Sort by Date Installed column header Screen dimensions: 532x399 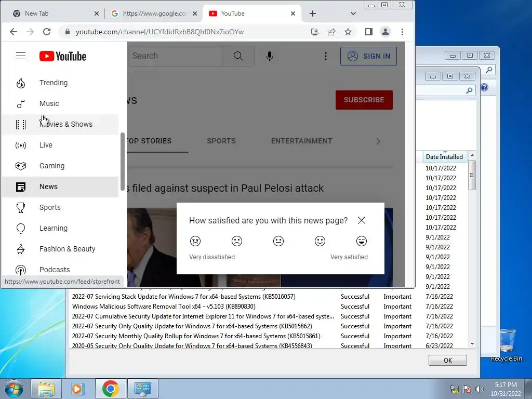click(x=444, y=157)
